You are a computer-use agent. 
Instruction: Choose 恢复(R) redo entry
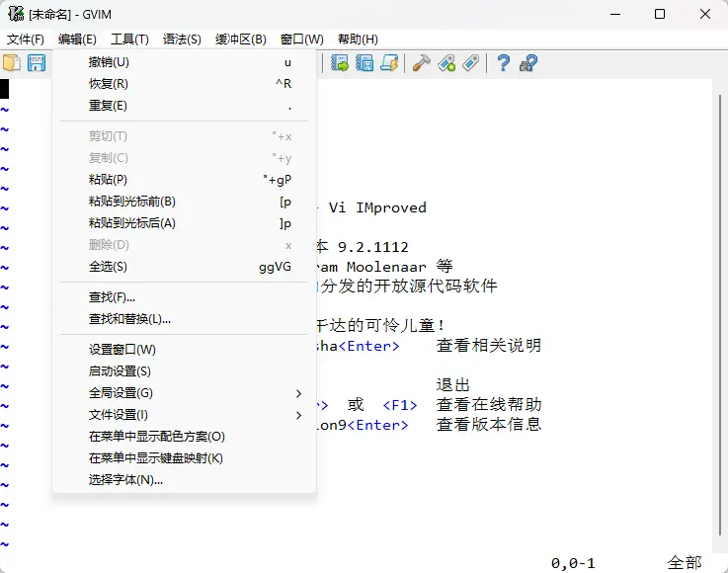(x=185, y=84)
